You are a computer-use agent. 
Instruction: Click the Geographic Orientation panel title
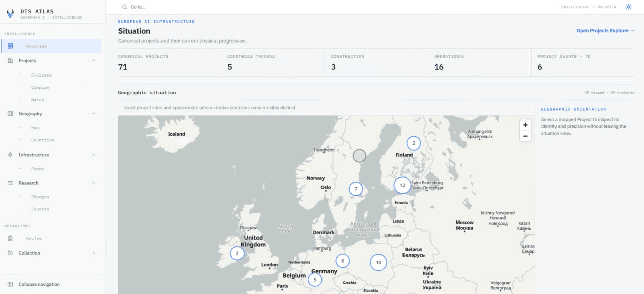coord(574,109)
